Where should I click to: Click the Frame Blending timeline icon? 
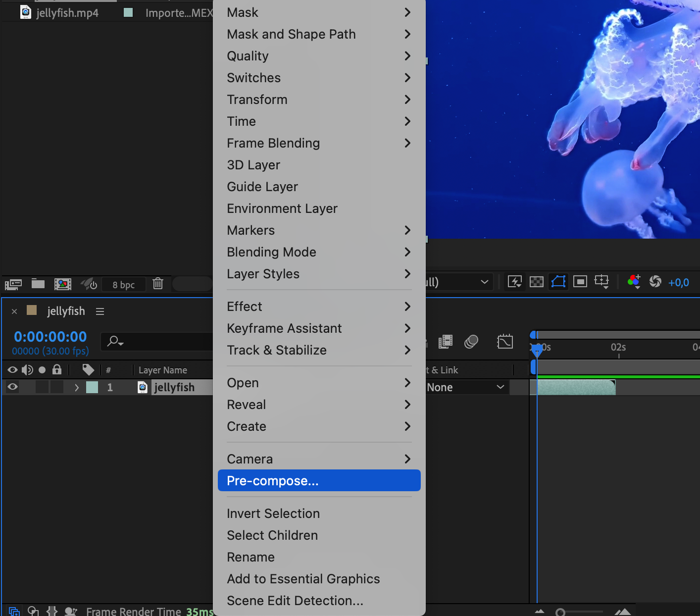click(446, 342)
